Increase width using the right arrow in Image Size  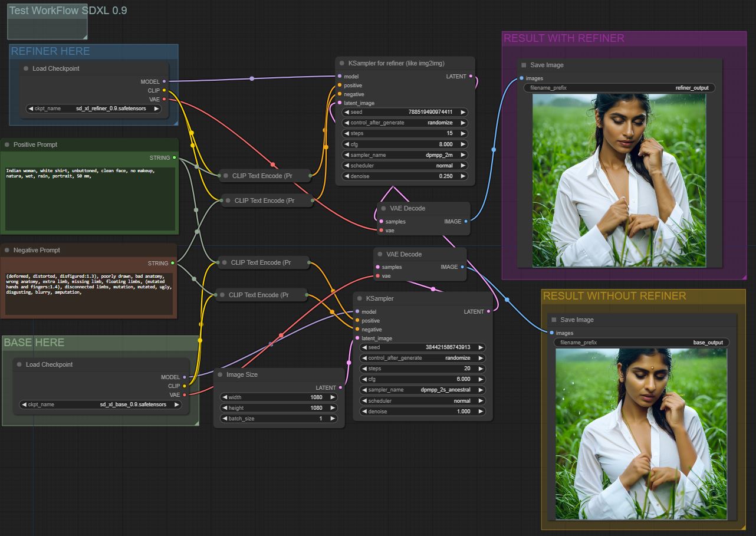333,397
